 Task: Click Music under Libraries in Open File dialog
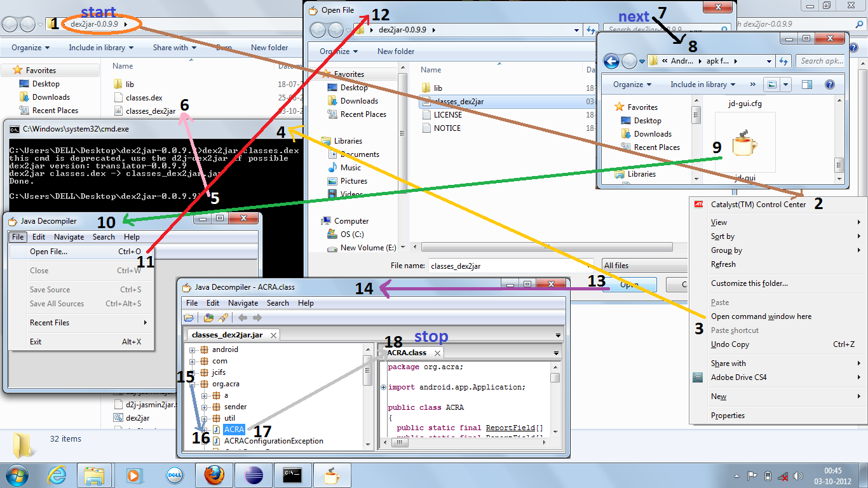(350, 168)
